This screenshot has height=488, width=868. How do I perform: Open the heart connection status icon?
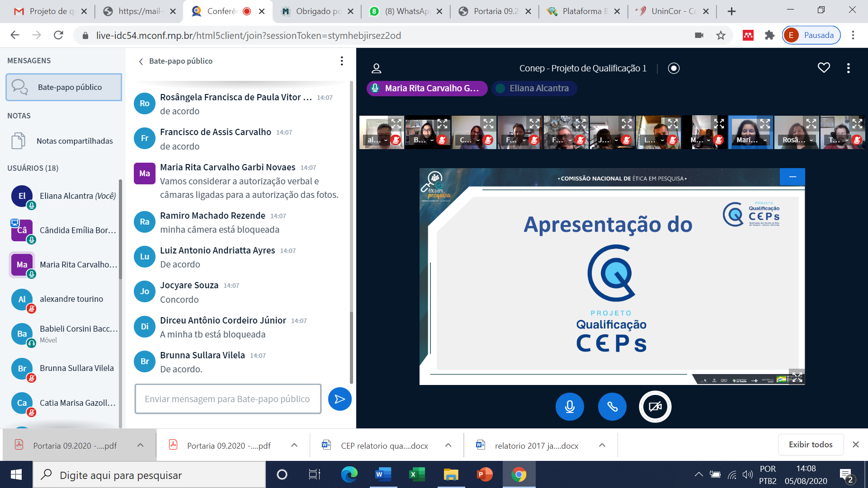pyautogui.click(x=824, y=68)
